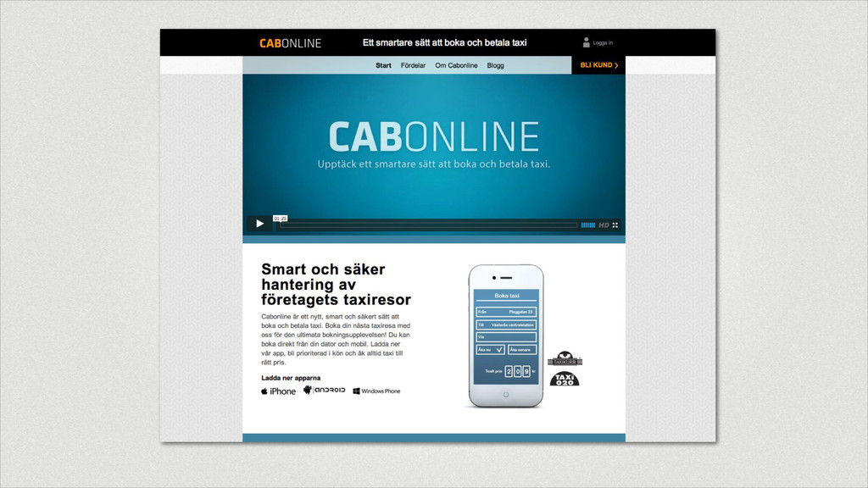868x488 pixels.
Task: Download the Android app
Action: pos(325,390)
